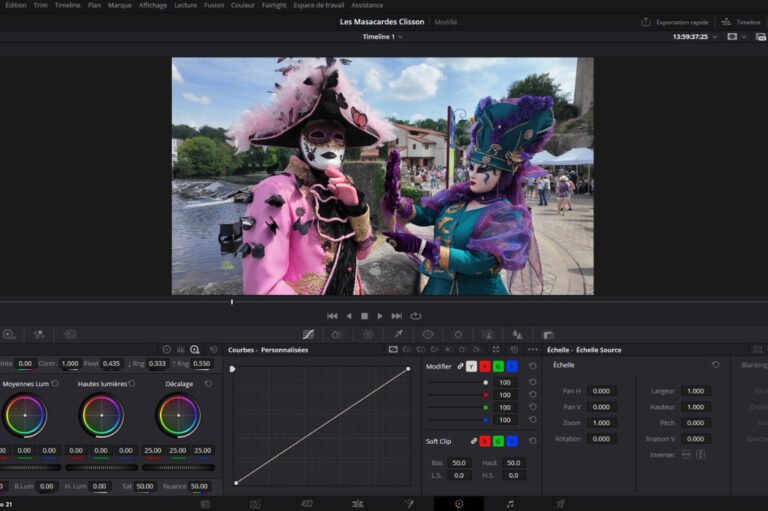
Task: Open the Color Warper palette icon
Action: (368, 335)
